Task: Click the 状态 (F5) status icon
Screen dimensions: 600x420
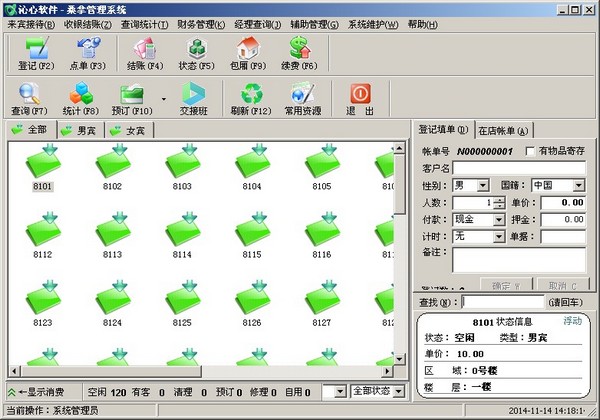Action: (x=197, y=53)
